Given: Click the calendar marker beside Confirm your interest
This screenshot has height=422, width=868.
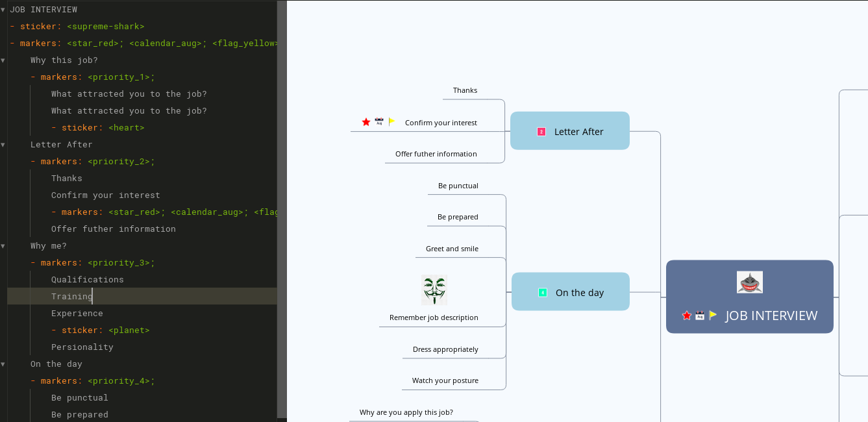Looking at the screenshot, I should point(379,121).
